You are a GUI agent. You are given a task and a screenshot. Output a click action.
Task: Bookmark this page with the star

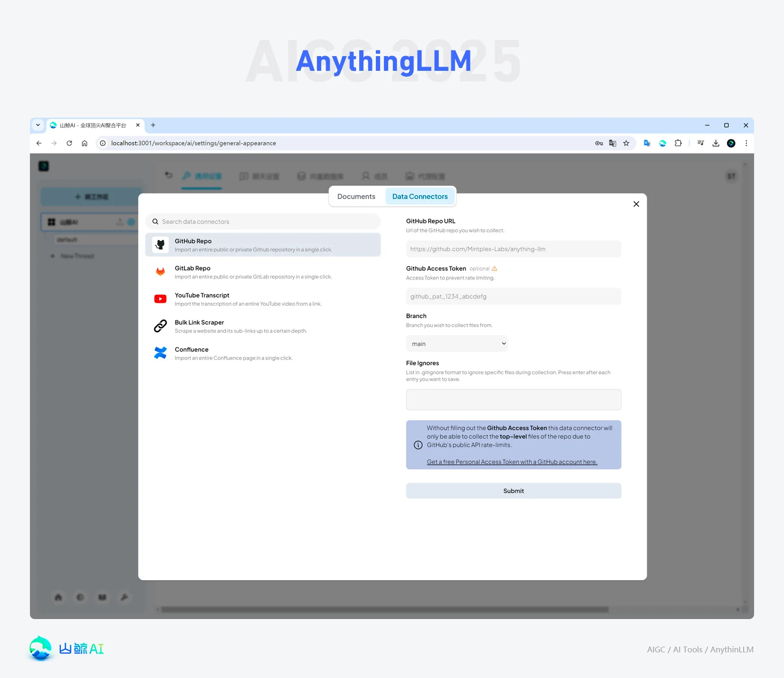point(626,143)
